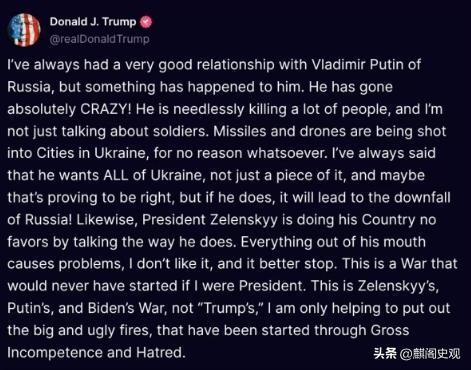Click the words Biden's War

click(x=127, y=308)
